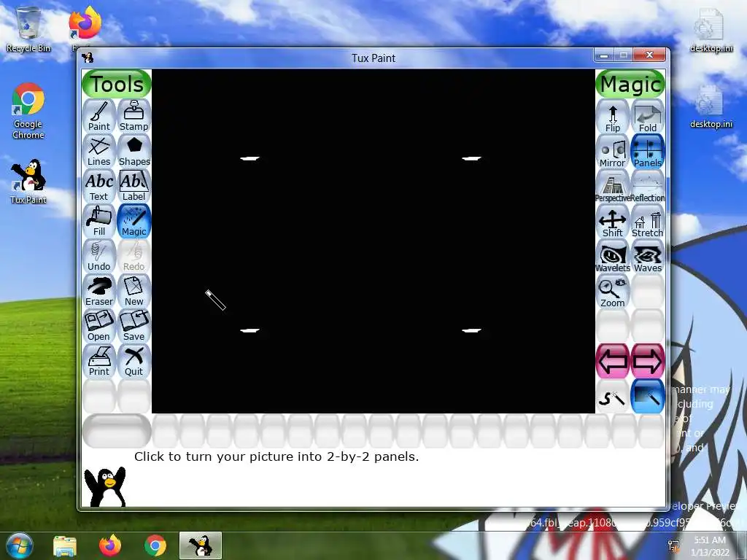Click the taskbar clock

pos(710,545)
